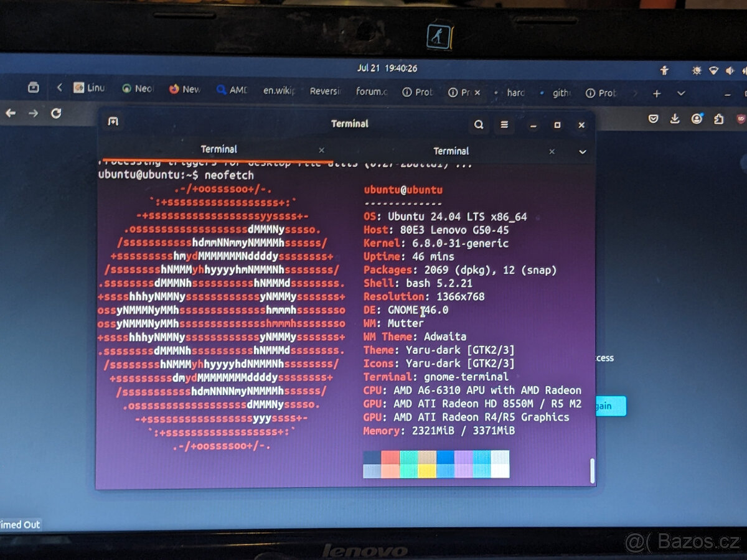
Task: Open the Firefox list-all-tabs dropdown
Action: [x=681, y=93]
